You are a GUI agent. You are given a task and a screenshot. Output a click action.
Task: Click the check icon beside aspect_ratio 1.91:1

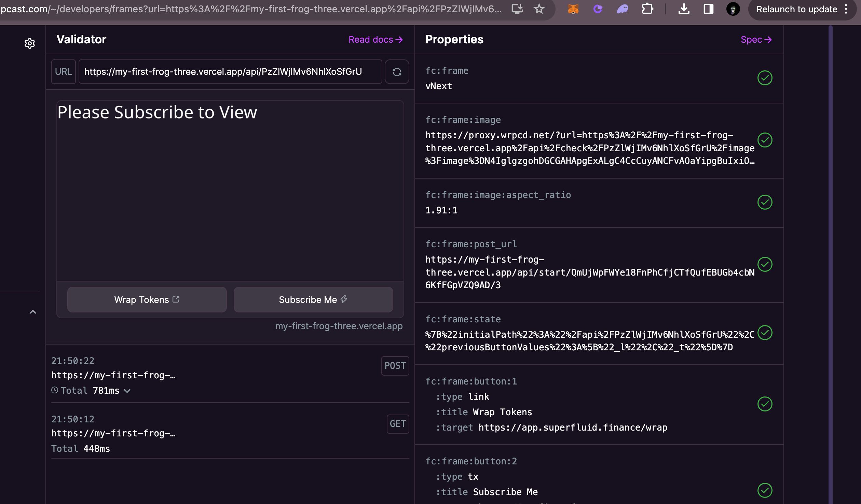click(x=765, y=202)
